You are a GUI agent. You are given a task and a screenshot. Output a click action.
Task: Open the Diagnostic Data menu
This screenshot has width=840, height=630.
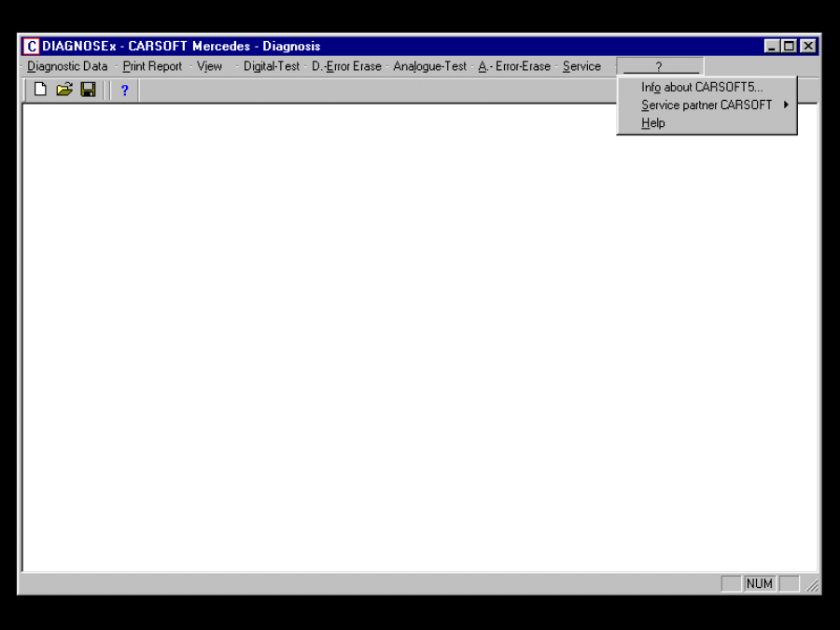pos(67,66)
